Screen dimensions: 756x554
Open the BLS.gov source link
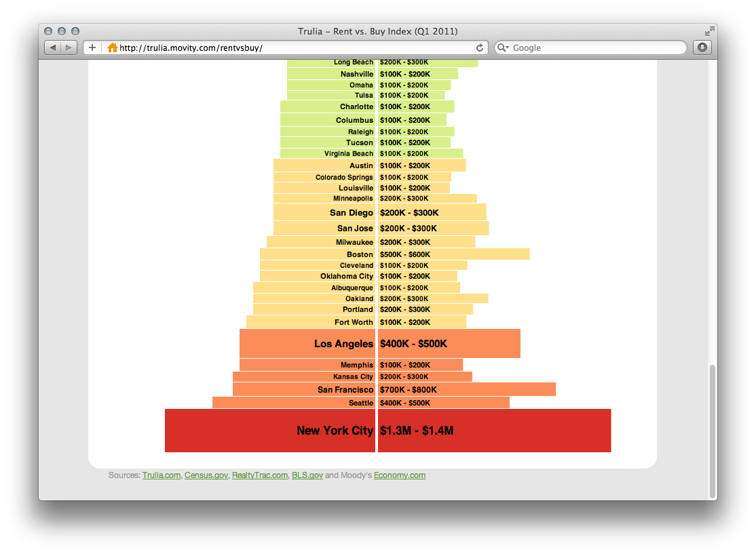(307, 475)
